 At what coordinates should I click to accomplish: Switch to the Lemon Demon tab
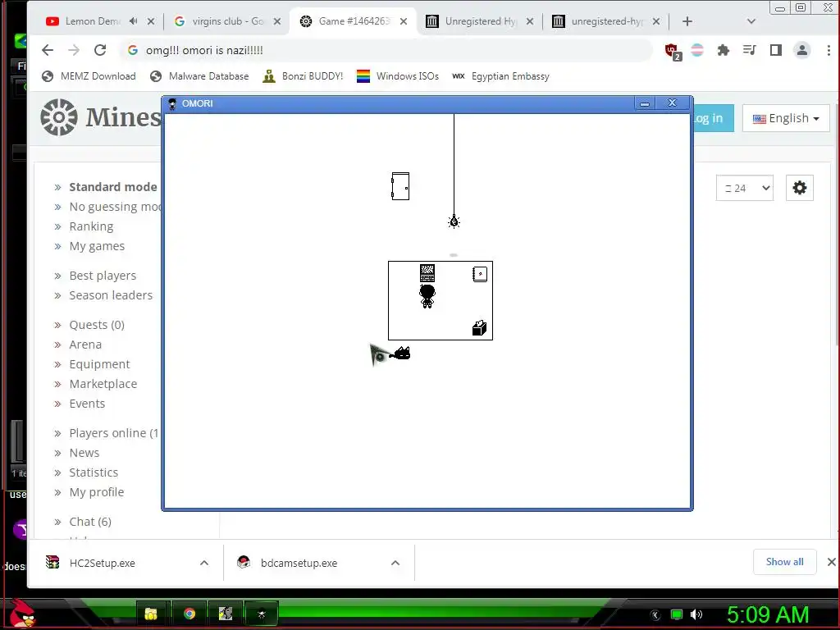click(x=92, y=21)
